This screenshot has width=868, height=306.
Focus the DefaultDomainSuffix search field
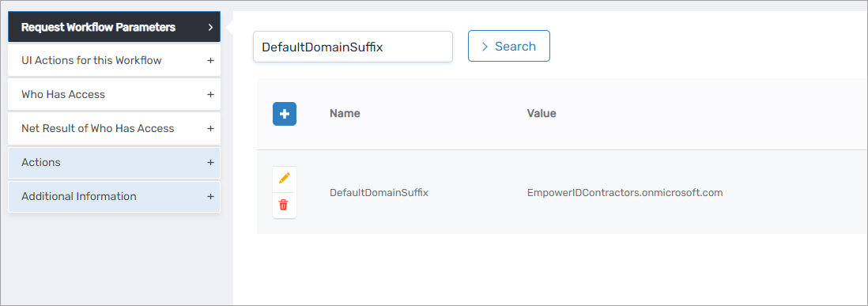(x=353, y=47)
